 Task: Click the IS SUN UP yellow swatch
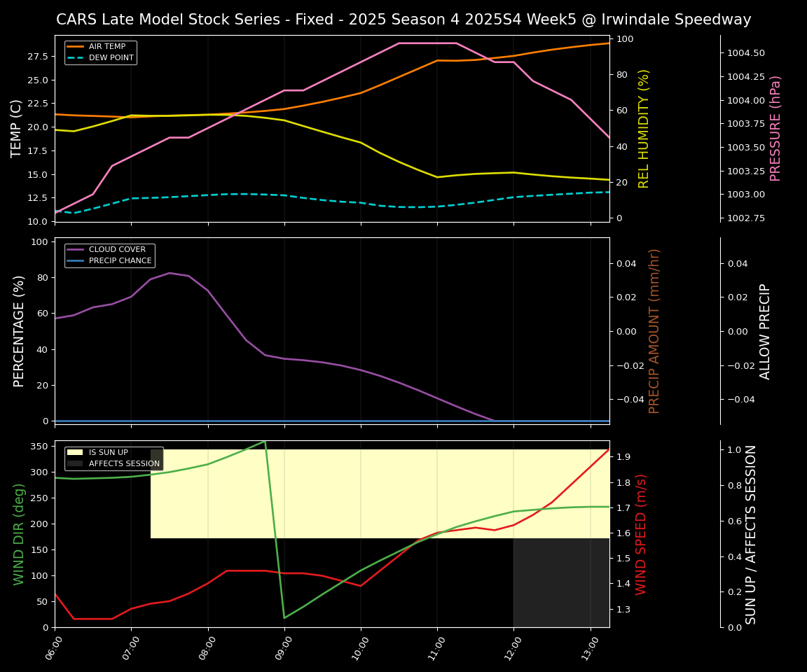tap(76, 453)
